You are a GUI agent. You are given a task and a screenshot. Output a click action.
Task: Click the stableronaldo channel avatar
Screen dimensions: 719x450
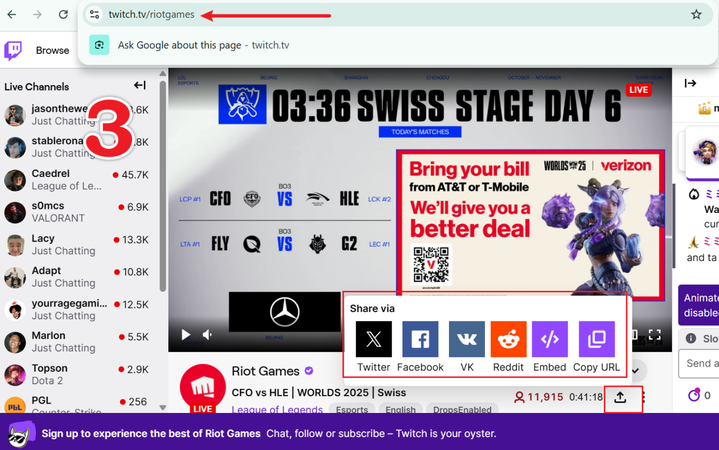click(15, 147)
